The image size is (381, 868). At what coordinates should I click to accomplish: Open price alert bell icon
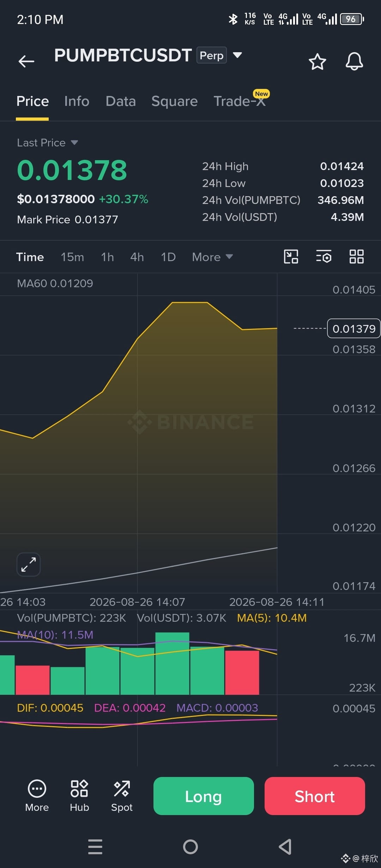[354, 61]
